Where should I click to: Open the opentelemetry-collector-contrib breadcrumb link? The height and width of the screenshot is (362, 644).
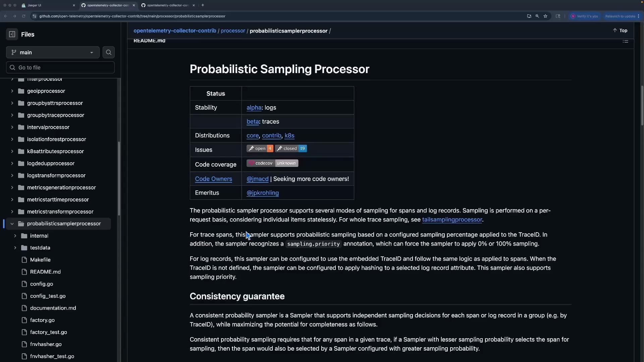(x=175, y=31)
